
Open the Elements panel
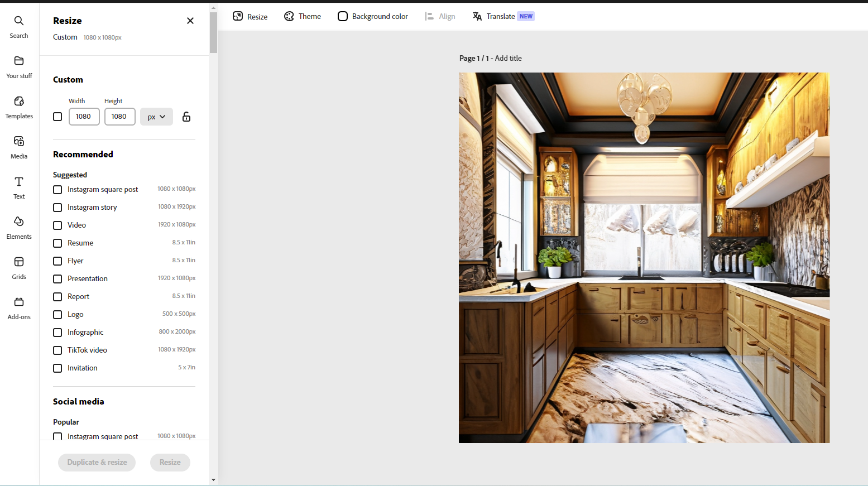(x=19, y=228)
